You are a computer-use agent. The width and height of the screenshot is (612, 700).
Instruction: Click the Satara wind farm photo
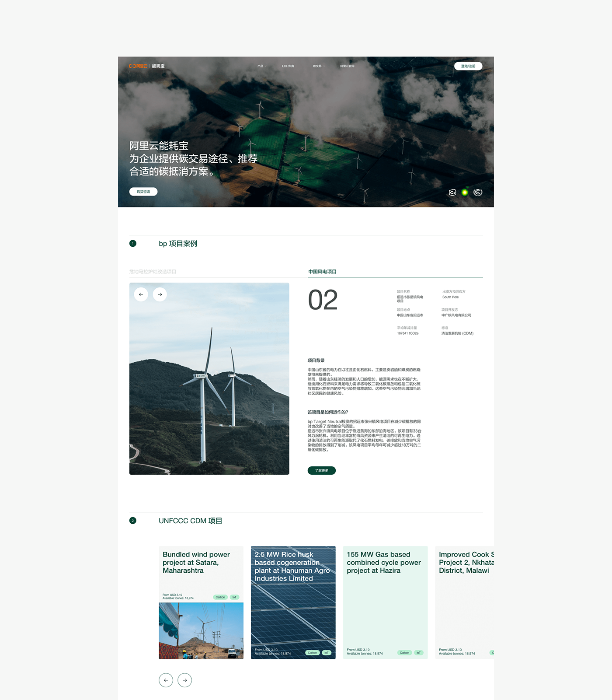point(201,630)
